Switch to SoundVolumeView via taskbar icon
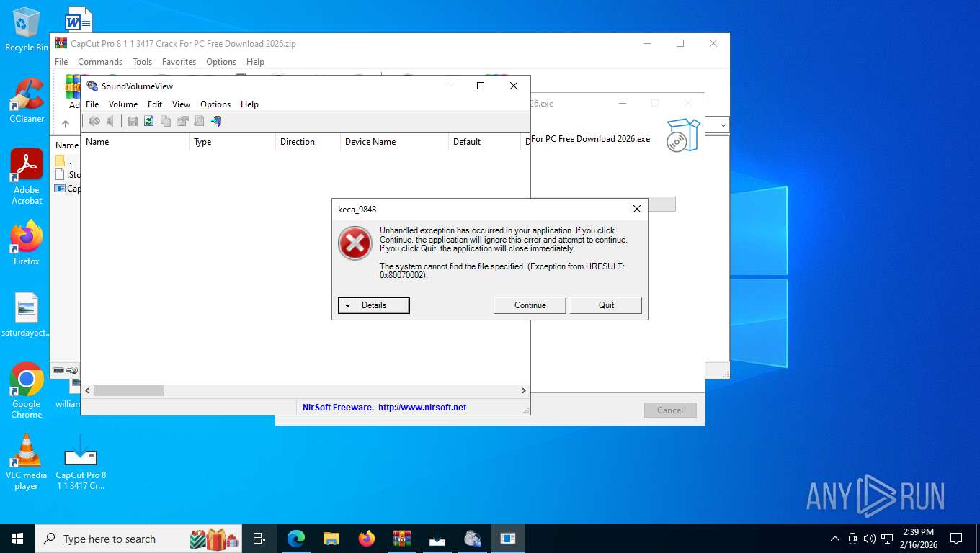This screenshot has height=553, width=980. click(473, 539)
